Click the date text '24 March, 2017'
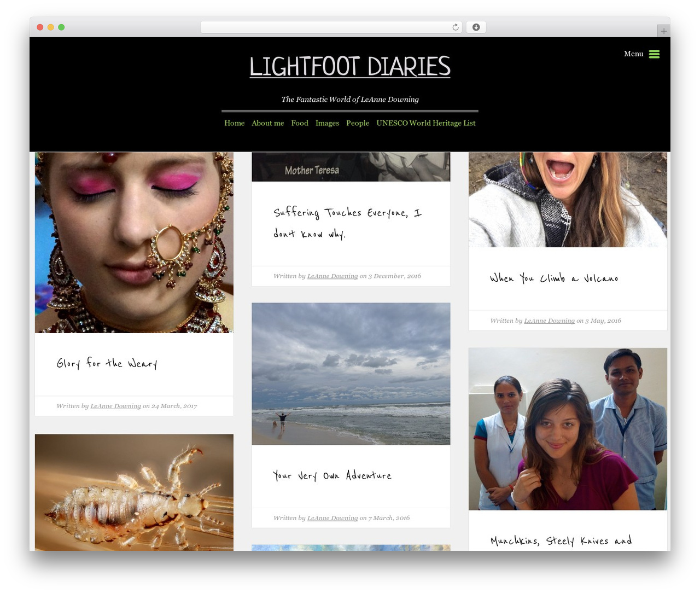Screen dimensions: 700x593 pos(174,406)
